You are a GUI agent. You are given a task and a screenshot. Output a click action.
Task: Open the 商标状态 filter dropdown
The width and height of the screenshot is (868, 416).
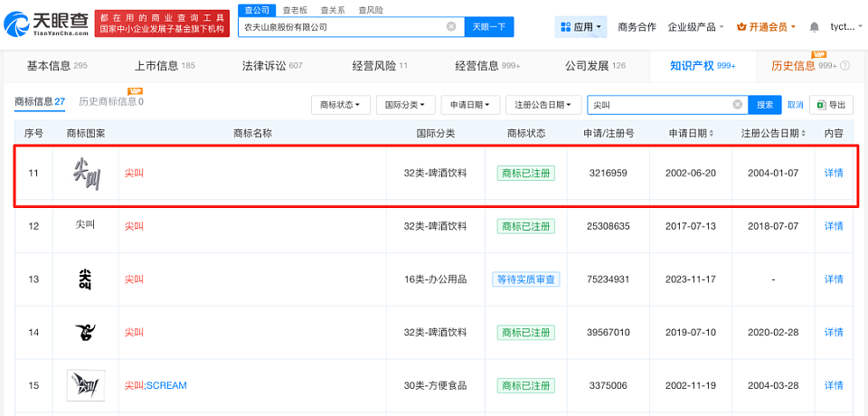(341, 105)
